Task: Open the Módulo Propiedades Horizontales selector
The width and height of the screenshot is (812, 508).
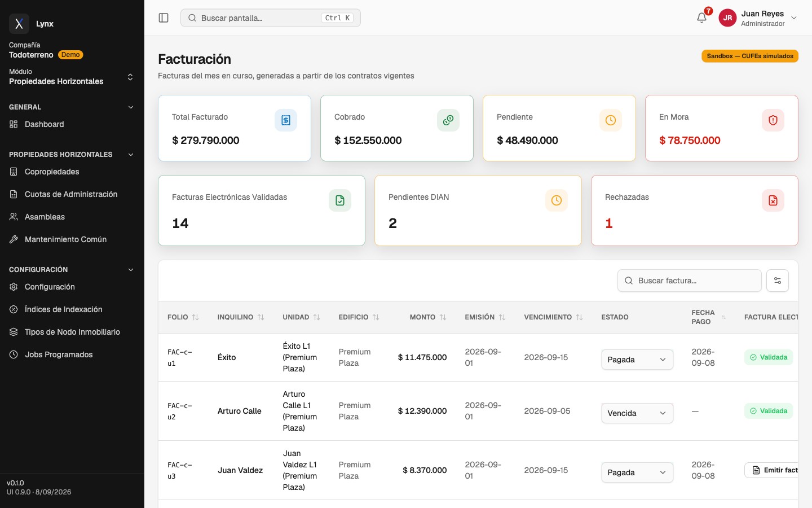Action: click(x=72, y=77)
